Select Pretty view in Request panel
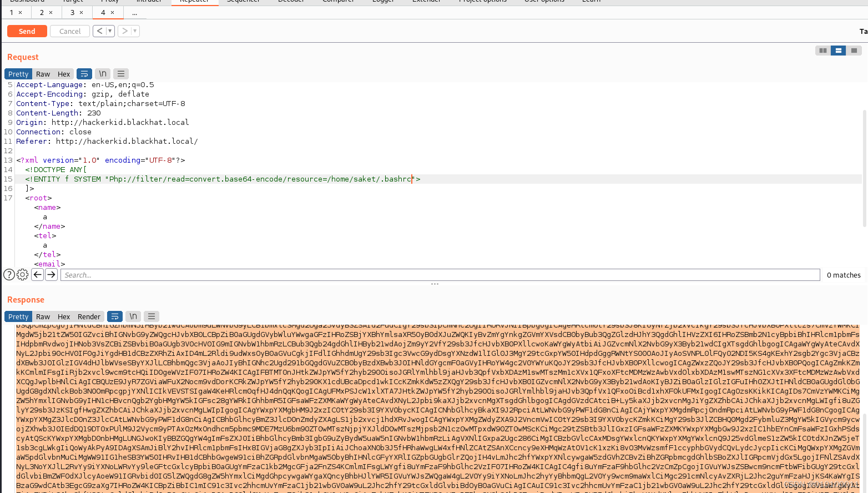Viewport: 868px width, 493px height. 18,74
